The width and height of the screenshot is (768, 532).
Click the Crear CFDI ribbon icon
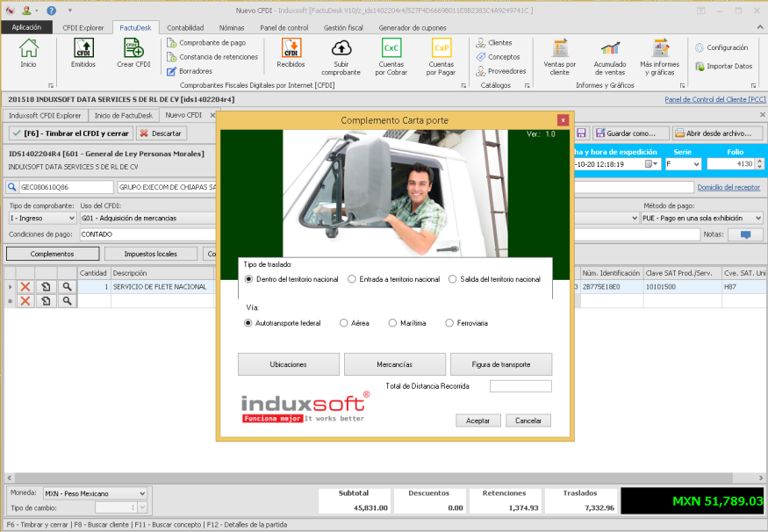133,53
